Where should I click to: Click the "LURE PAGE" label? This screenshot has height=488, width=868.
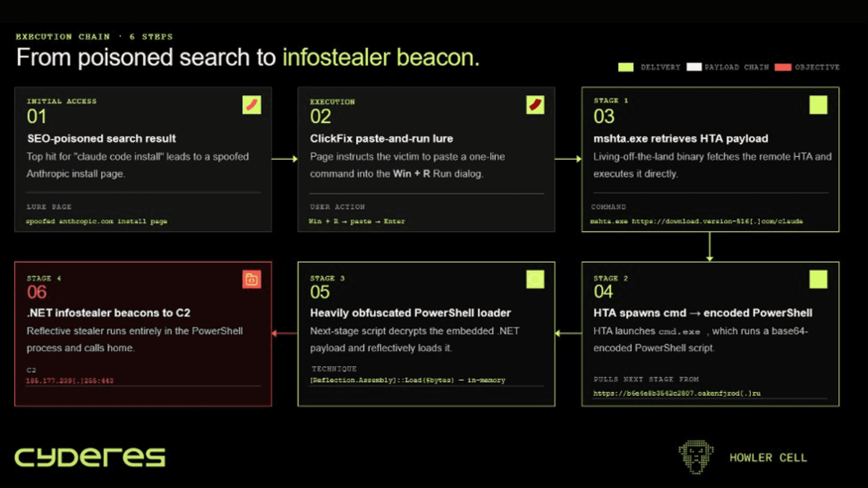49,207
